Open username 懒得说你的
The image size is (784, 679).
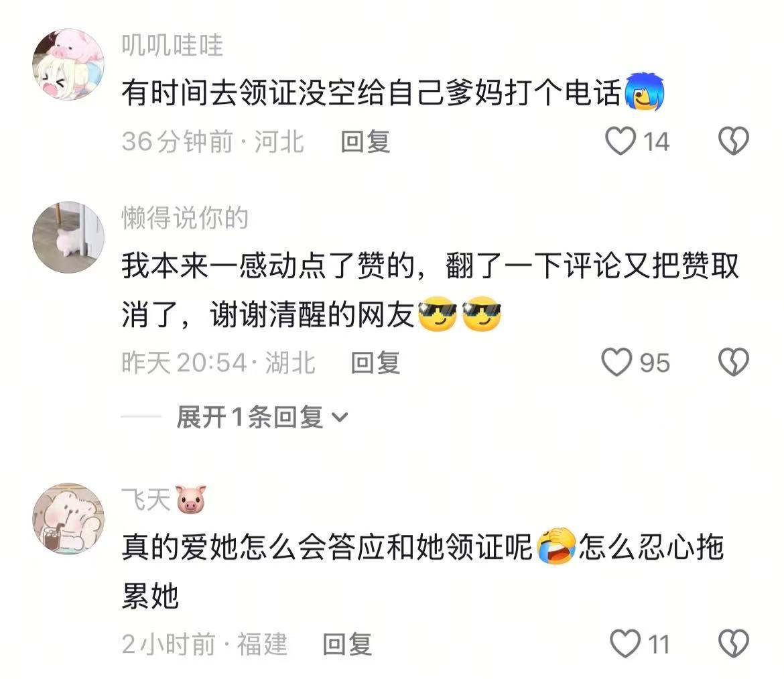pyautogui.click(x=185, y=218)
